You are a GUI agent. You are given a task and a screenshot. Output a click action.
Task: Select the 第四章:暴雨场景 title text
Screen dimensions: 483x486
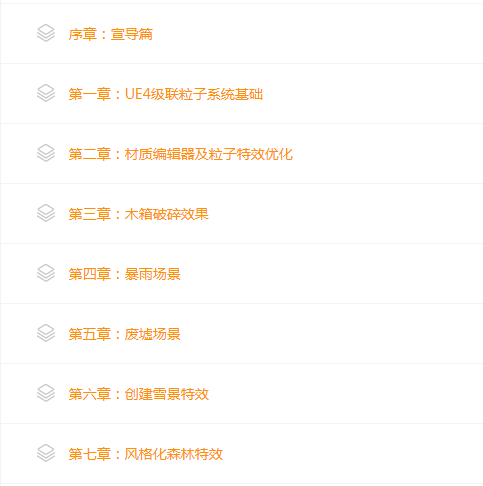tap(125, 274)
